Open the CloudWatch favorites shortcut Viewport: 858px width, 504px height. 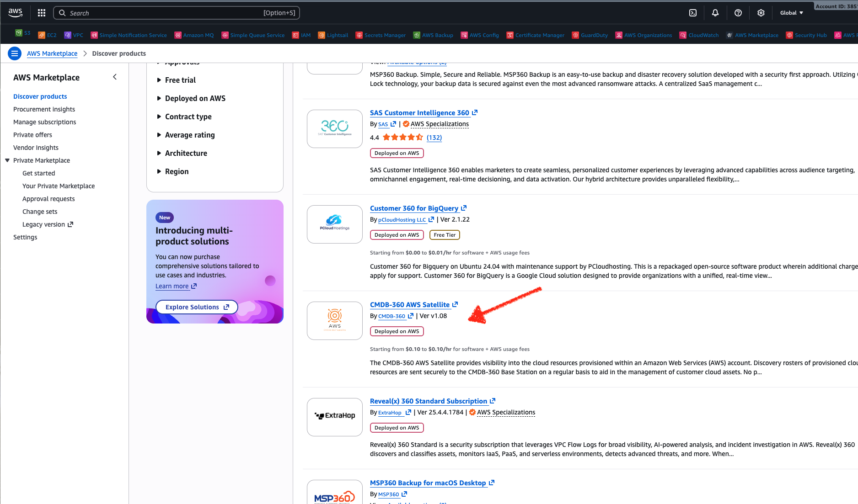[x=699, y=35]
